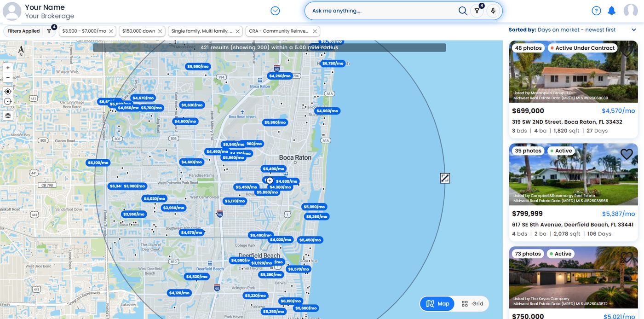Image resolution: width=644 pixels, height=319 pixels.
Task: Click the 73 photos badge
Action: (x=528, y=254)
